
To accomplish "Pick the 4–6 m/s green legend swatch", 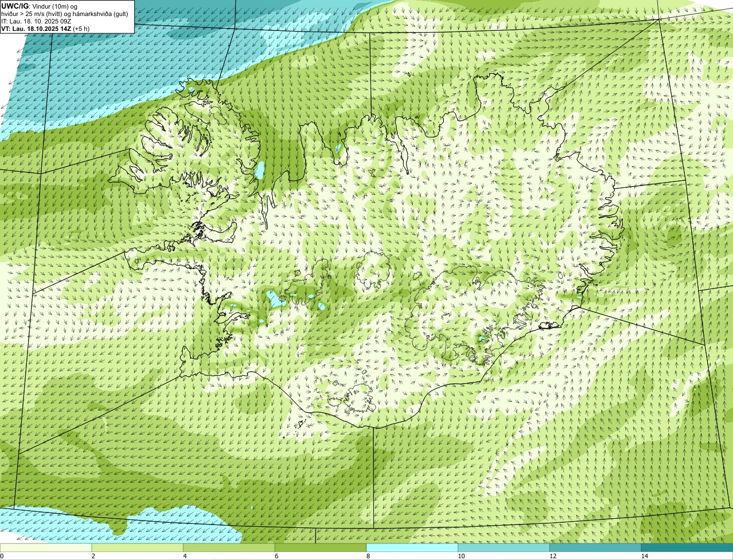I will [229, 547].
